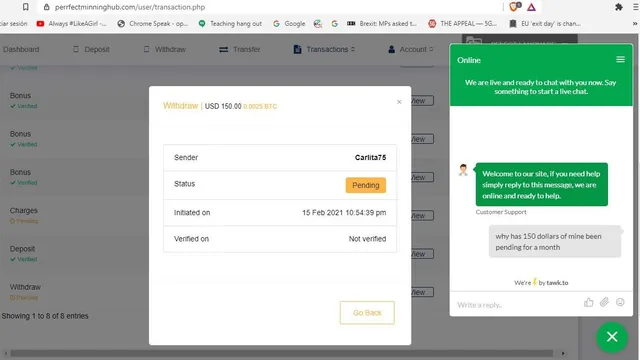Attach a file with the paperclip icon
Viewport: 640px width, 360px height.
pyautogui.click(x=604, y=302)
